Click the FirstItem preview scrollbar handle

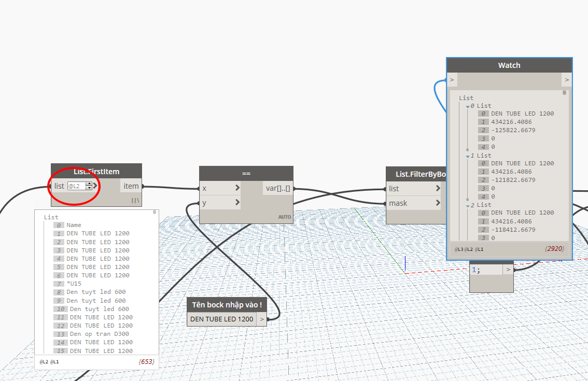[155, 212]
